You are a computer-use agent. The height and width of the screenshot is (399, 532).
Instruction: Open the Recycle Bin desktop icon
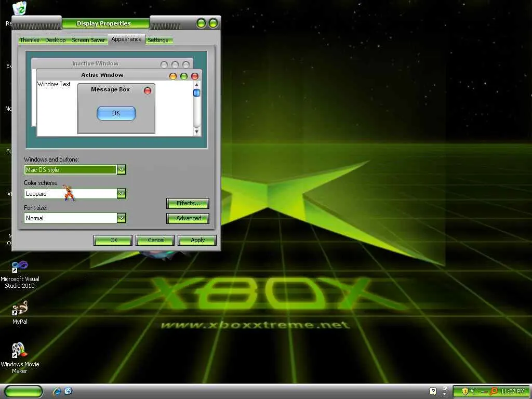(x=20, y=8)
